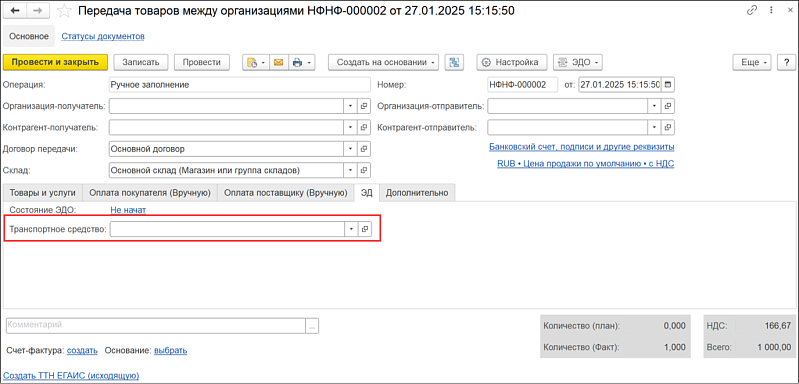Show document structure of subordination icon
This screenshot has height=384, width=799.
coord(453,63)
